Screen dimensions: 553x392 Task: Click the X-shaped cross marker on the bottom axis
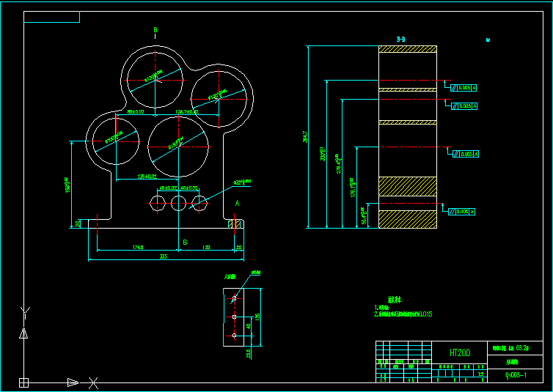click(x=94, y=382)
